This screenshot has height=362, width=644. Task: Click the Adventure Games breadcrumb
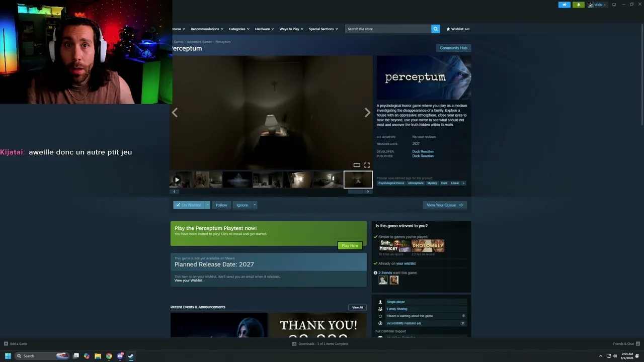(x=199, y=42)
